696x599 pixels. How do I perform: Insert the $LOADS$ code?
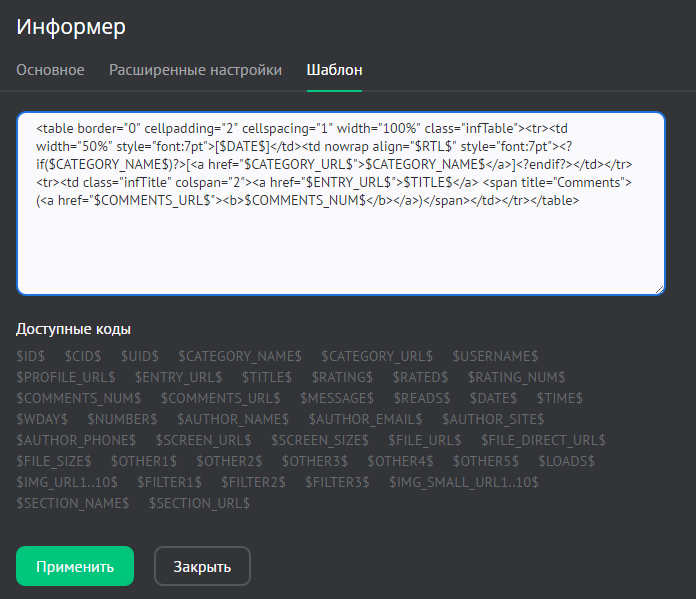(566, 461)
